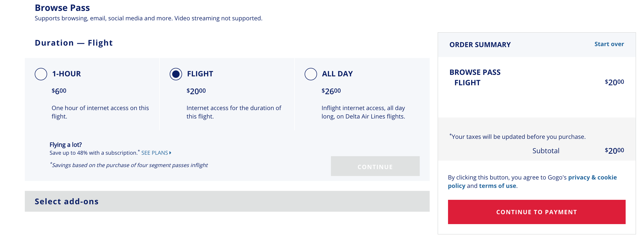Image resolution: width=644 pixels, height=236 pixels.
Task: Click the Flying a lot? promo text
Action: (x=65, y=145)
